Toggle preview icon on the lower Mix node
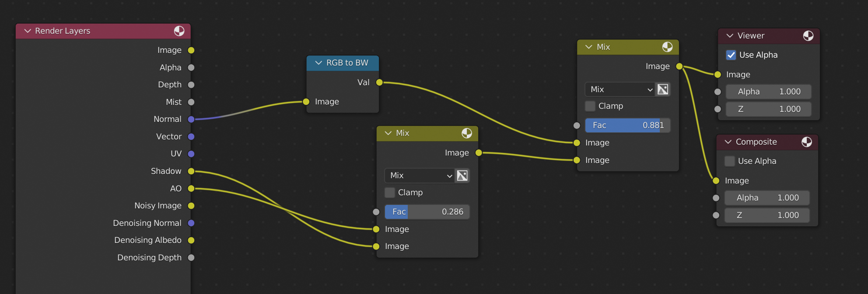This screenshot has height=294, width=868. tap(467, 133)
